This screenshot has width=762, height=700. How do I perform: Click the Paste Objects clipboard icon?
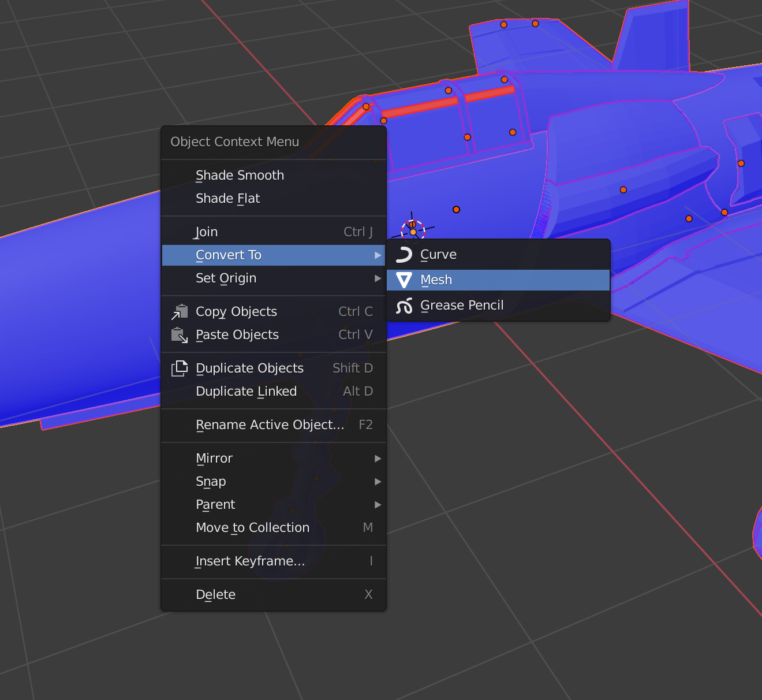pos(180,335)
